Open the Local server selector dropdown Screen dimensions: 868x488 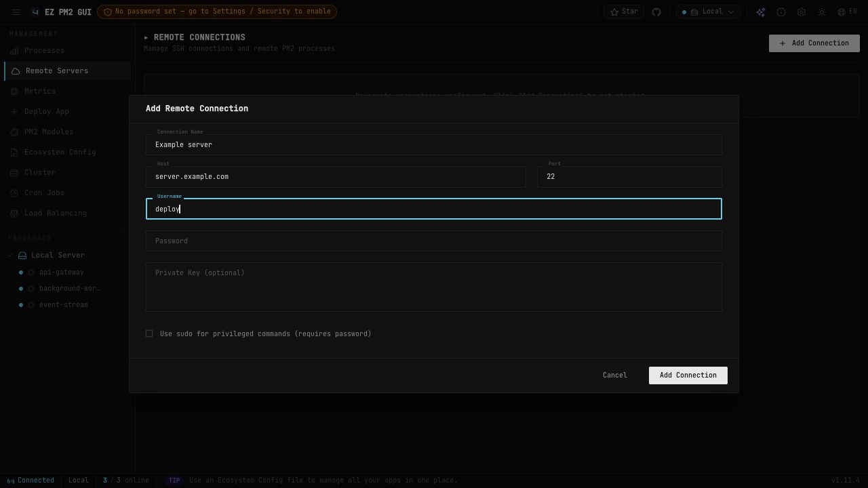[x=708, y=12]
